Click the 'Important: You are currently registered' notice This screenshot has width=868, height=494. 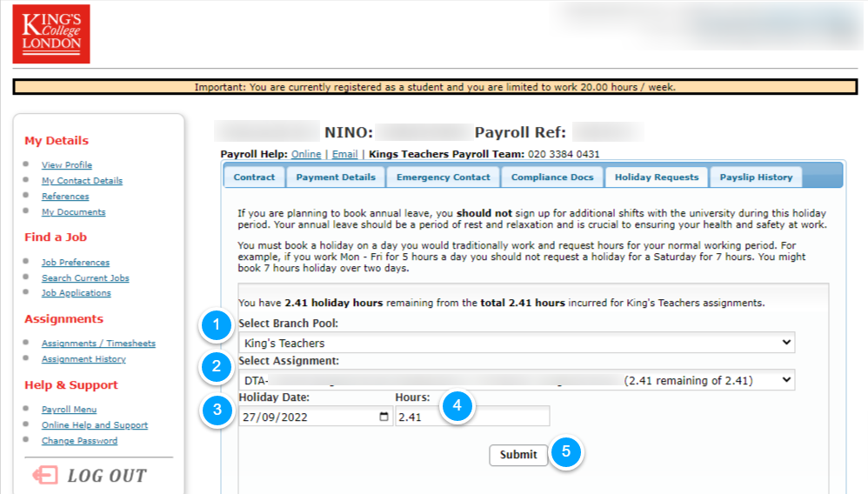click(435, 87)
